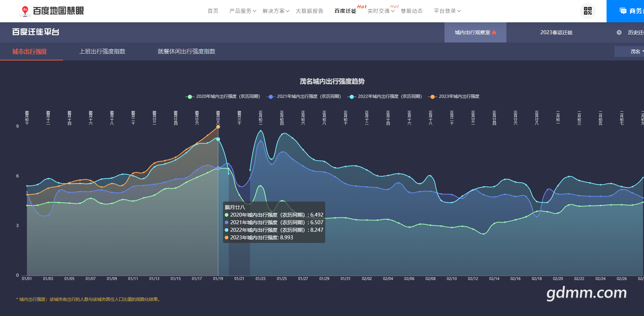The width and height of the screenshot is (644, 316).
Task: Open 慧眼动态 navigation item
Action: pos(412,11)
